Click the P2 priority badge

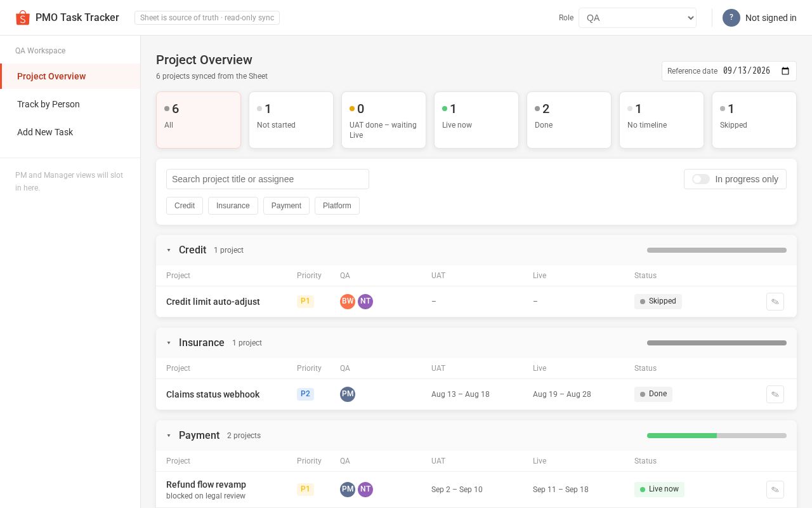[x=305, y=394]
